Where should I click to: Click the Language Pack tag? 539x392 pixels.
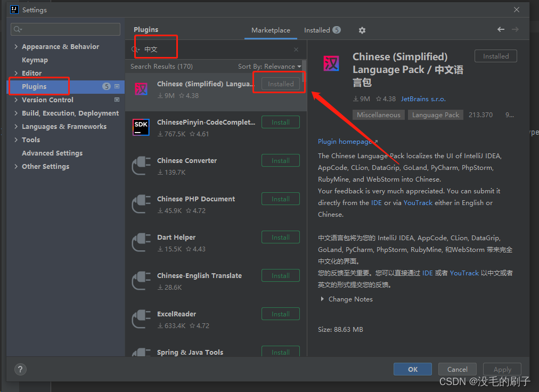tap(436, 115)
